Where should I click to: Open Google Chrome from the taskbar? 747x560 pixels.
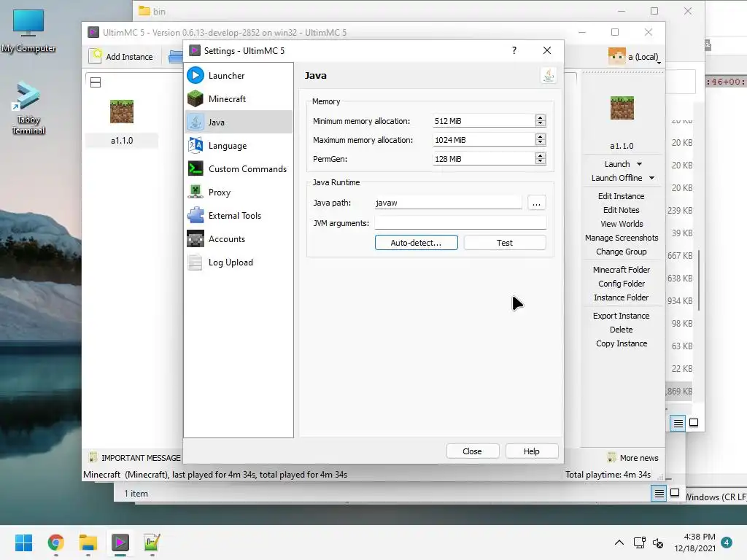pos(55,542)
